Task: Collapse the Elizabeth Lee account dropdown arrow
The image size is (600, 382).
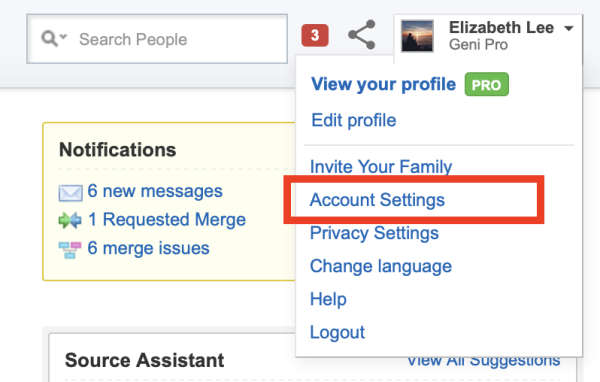Action: click(569, 28)
